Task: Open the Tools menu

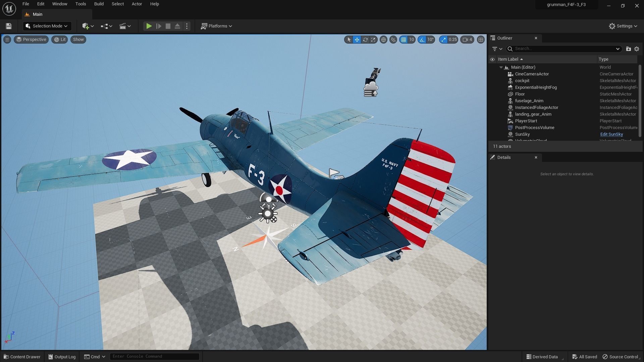Action: tap(80, 4)
